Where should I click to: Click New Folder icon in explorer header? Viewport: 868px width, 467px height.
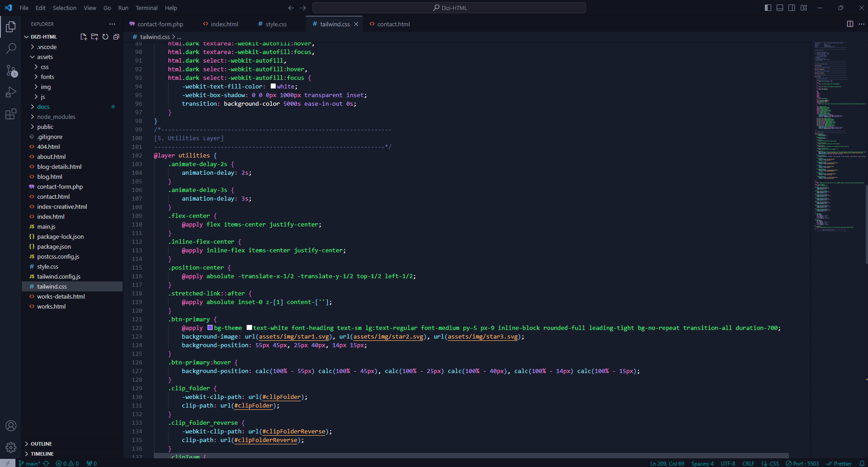tap(94, 37)
